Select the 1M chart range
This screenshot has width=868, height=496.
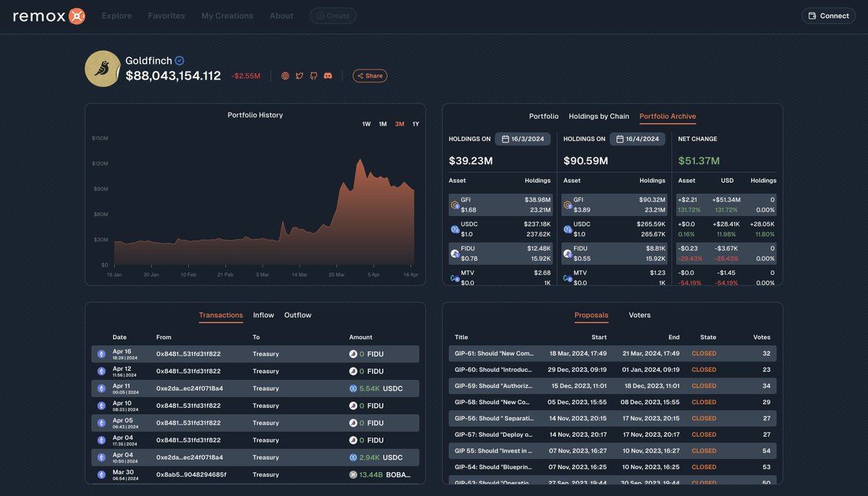tap(382, 124)
